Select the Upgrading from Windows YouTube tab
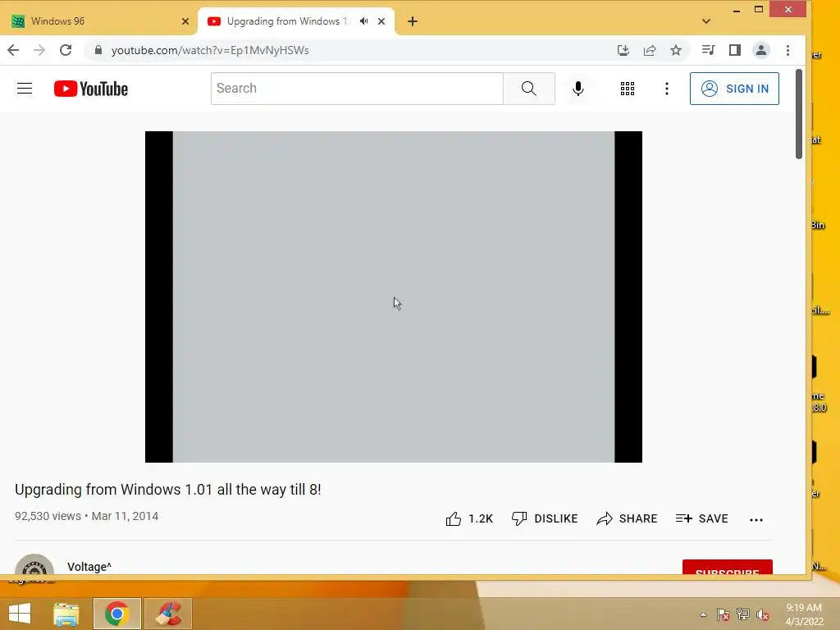Viewport: 840px width, 630px height. [x=295, y=21]
